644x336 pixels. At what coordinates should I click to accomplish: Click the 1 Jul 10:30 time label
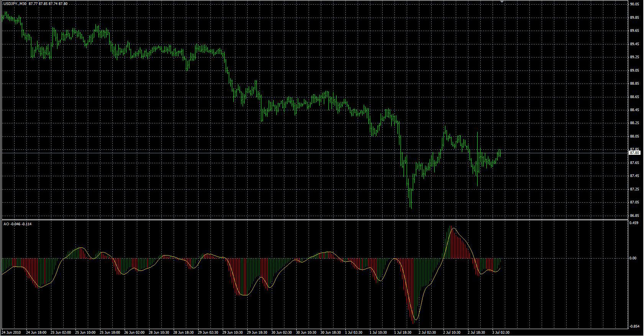click(x=379, y=333)
